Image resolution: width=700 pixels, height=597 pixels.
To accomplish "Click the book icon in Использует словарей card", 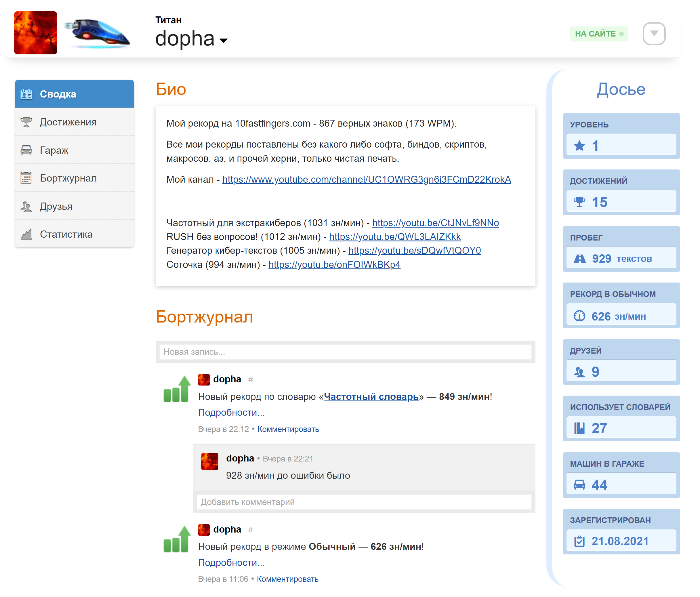I will point(579,428).
